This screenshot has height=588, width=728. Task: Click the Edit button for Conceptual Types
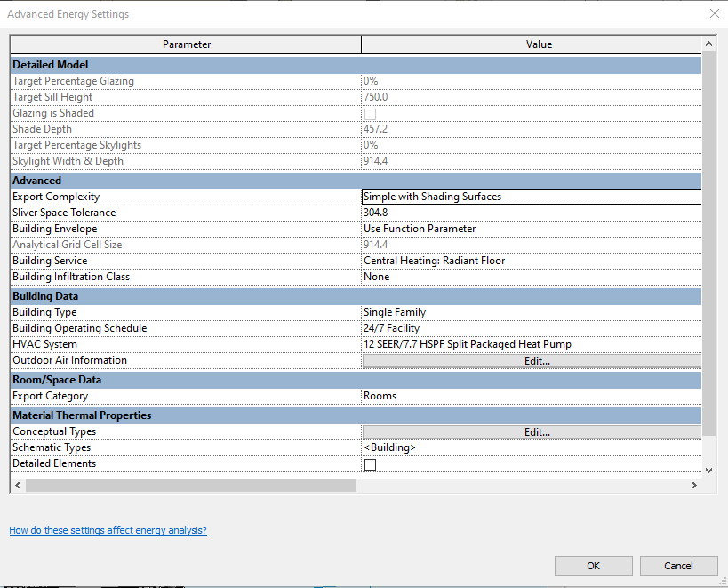[536, 431]
